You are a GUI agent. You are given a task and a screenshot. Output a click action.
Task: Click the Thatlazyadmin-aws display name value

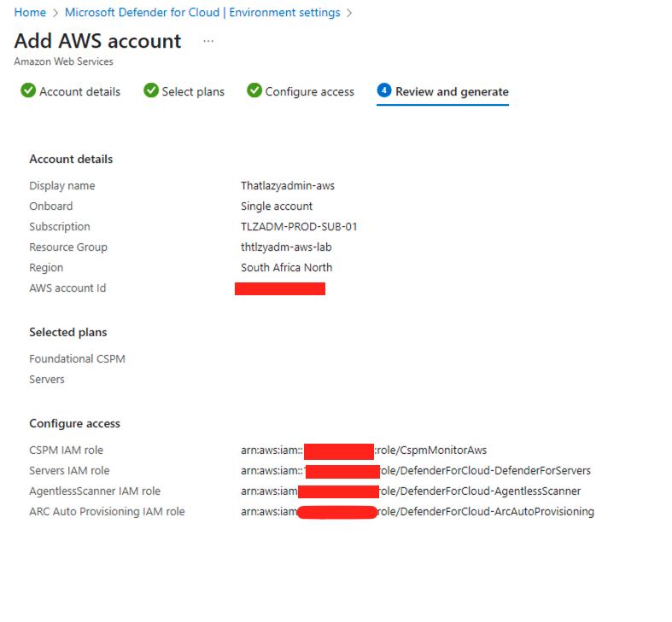tap(288, 186)
